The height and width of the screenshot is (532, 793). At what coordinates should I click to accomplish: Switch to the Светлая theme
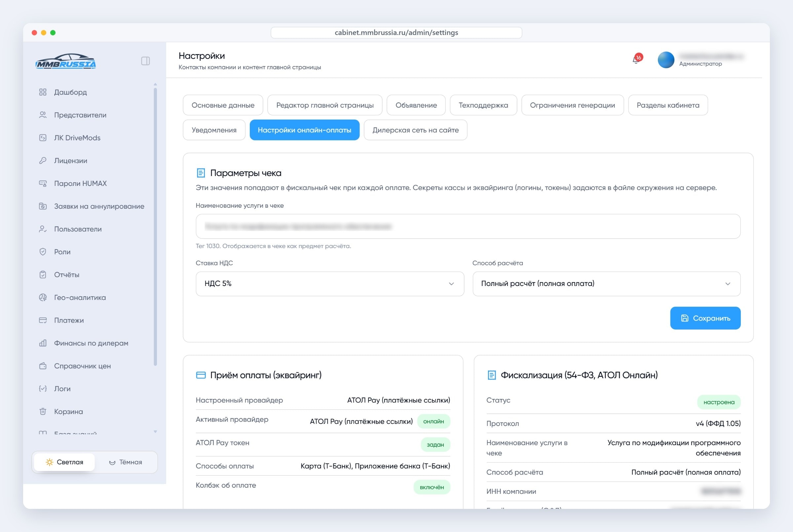pos(64,462)
